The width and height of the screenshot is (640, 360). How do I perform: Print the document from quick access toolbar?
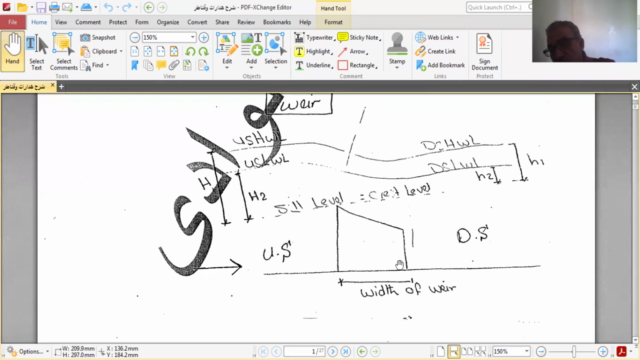click(x=54, y=7)
